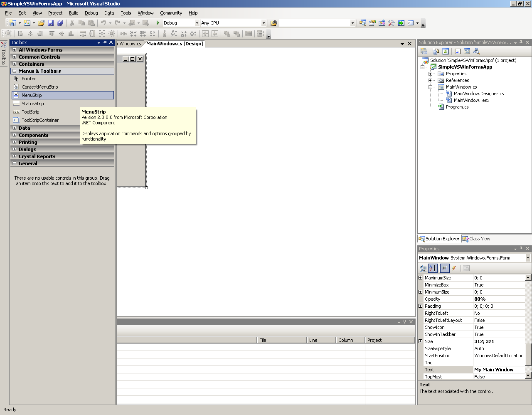Select Program.cs in Solution Explorer
532x415 pixels.
(x=457, y=107)
